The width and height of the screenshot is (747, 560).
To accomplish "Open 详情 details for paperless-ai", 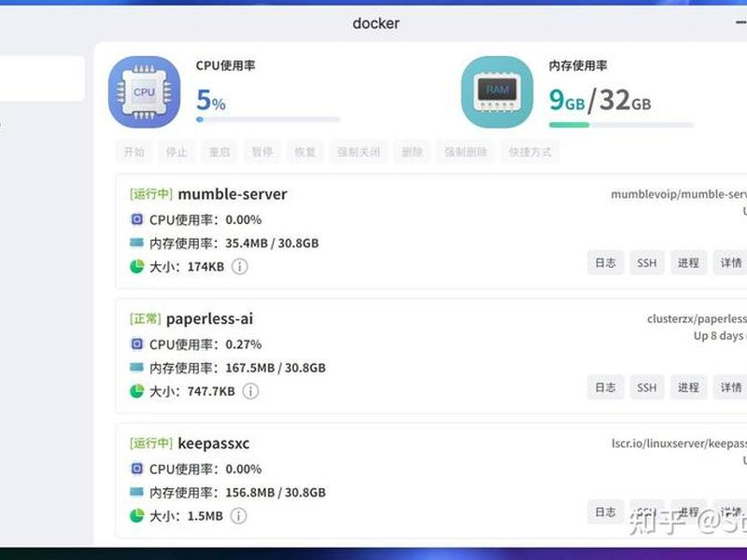I will [730, 387].
